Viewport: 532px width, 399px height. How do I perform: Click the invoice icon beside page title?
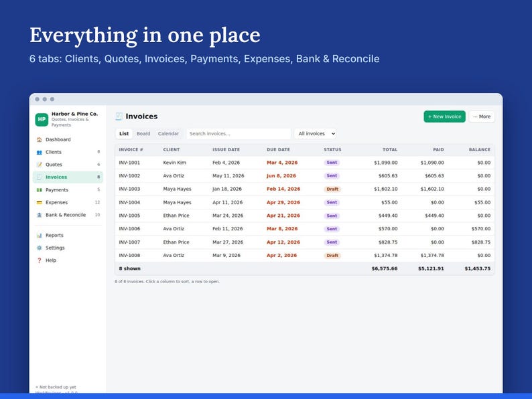[x=119, y=116]
